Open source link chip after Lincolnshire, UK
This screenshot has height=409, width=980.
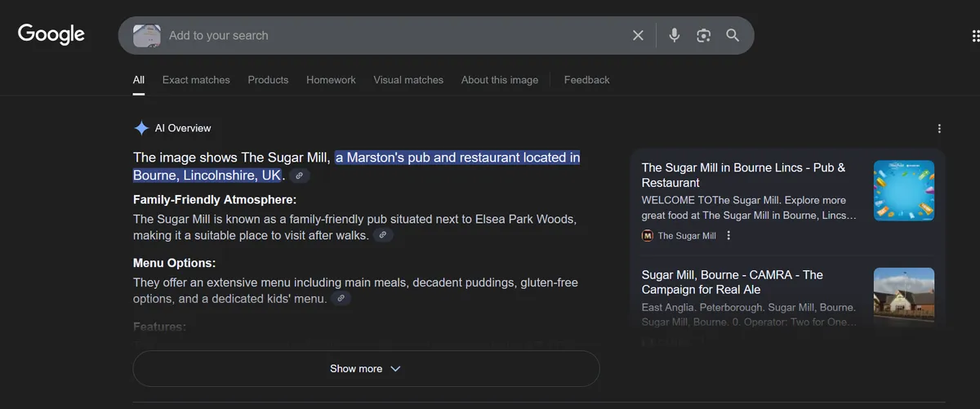tap(300, 176)
